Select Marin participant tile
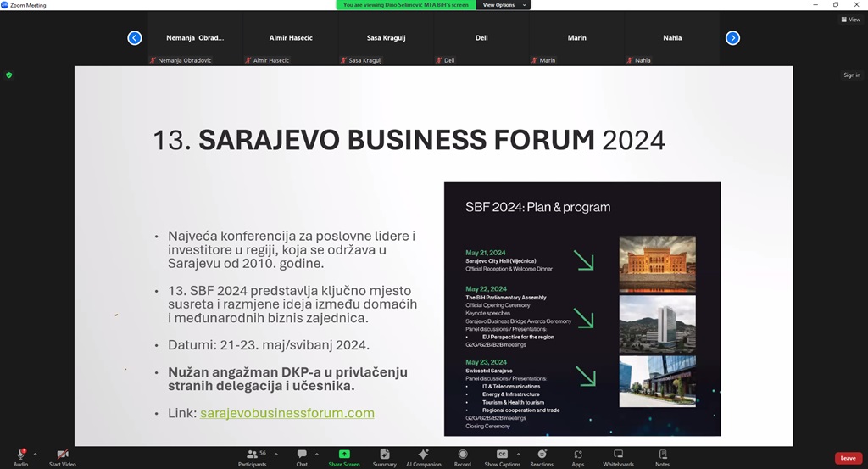This screenshot has width=868, height=469. pos(576,37)
